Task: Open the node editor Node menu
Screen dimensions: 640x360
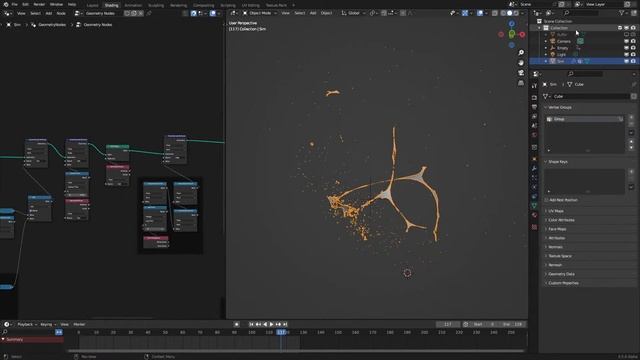Action: click(61, 13)
